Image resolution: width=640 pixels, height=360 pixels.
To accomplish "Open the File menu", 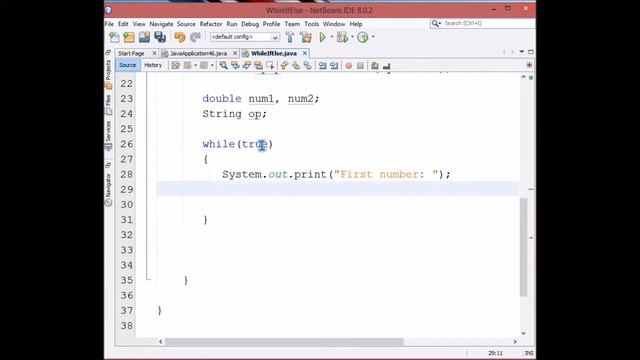I will coord(109,24).
